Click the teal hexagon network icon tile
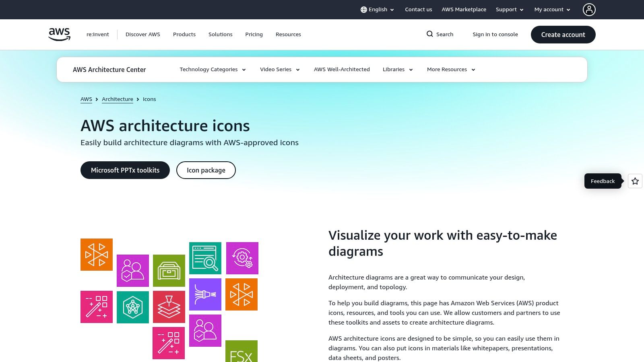The width and height of the screenshot is (644, 362). point(133,307)
